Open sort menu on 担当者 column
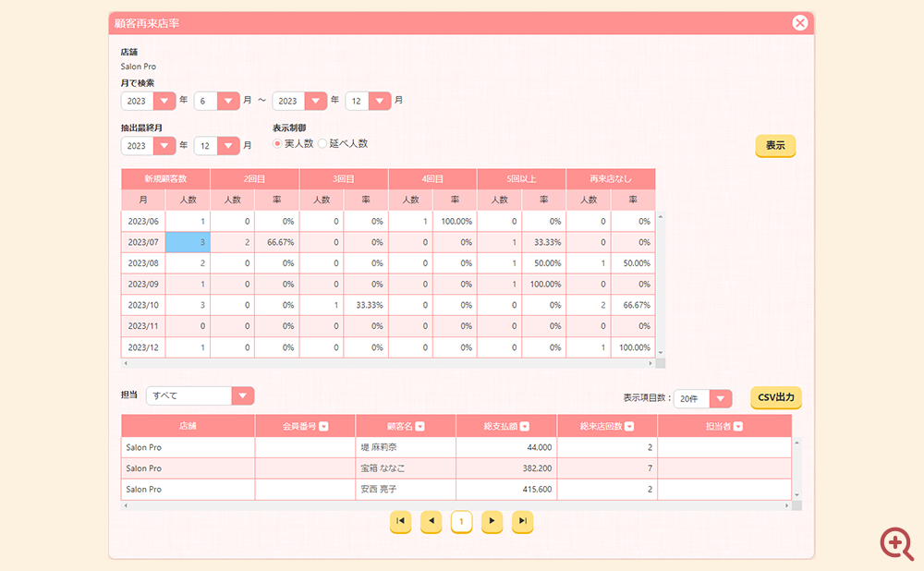The image size is (924, 571). tap(737, 426)
